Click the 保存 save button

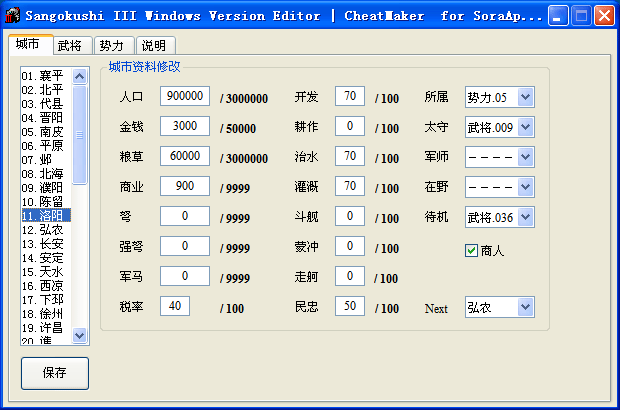point(54,373)
